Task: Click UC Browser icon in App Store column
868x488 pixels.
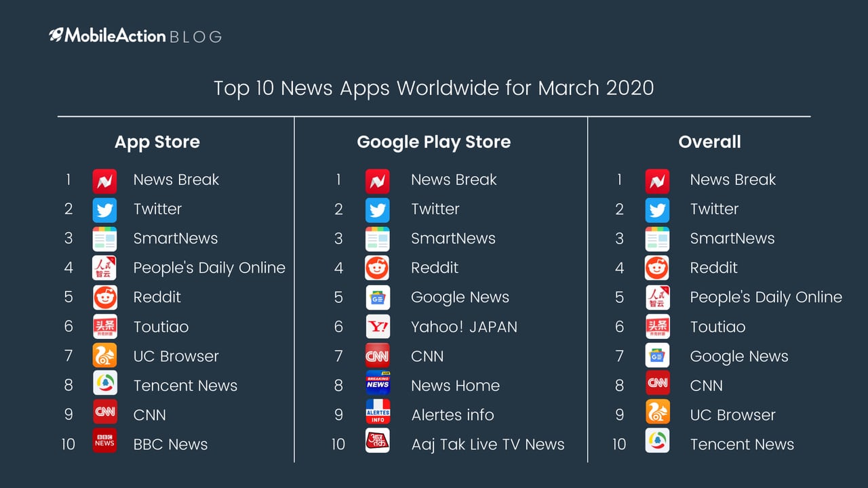Action: point(104,356)
